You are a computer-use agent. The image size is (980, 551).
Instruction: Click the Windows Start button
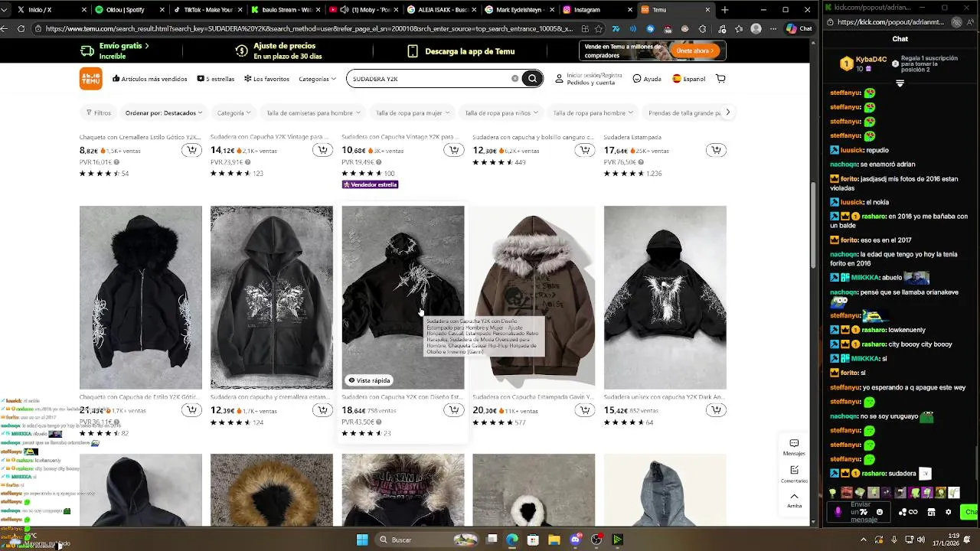[x=362, y=540]
